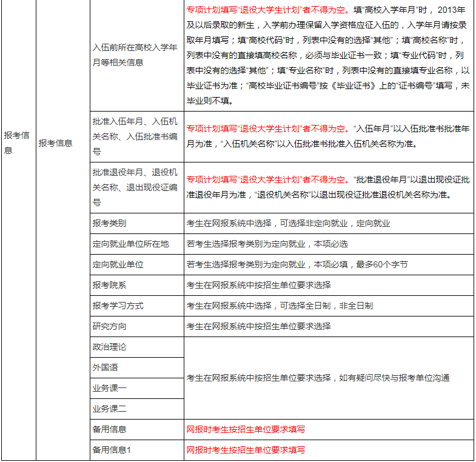Select the 定向就业单位所在地 row label
This screenshot has height=462, width=476.
tap(130, 244)
